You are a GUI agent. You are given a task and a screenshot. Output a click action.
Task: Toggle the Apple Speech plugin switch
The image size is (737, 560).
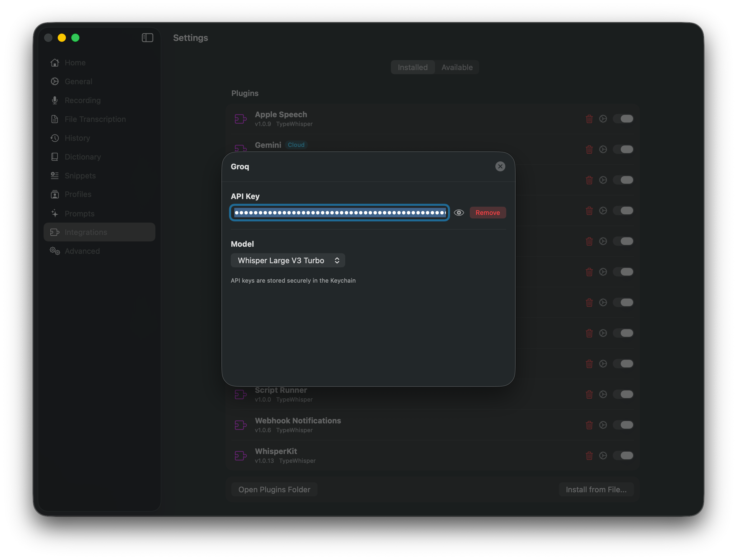623,119
